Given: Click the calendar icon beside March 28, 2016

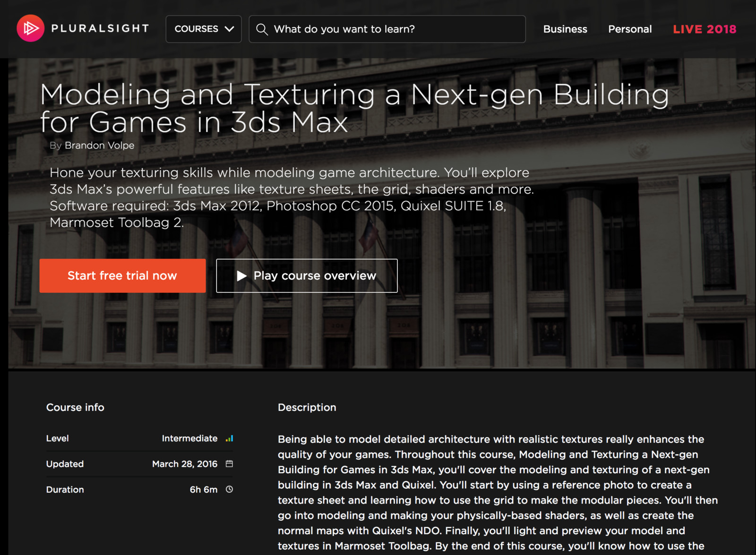Looking at the screenshot, I should tap(229, 464).
